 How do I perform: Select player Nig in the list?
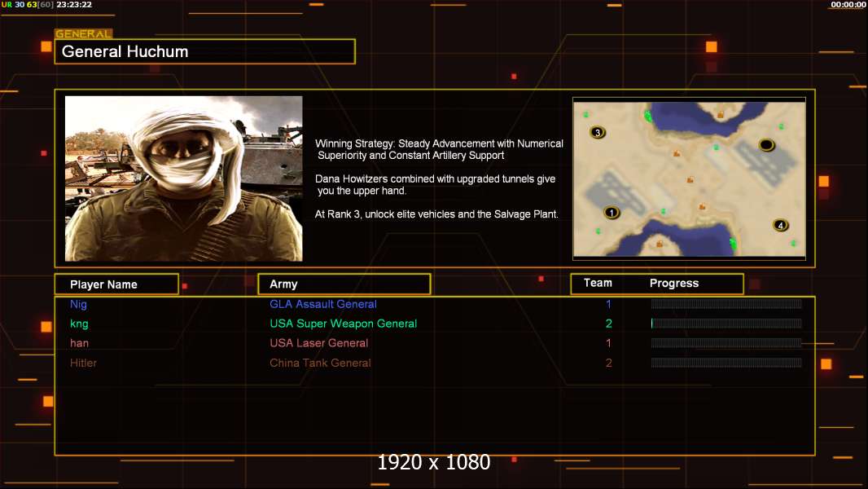click(x=78, y=304)
